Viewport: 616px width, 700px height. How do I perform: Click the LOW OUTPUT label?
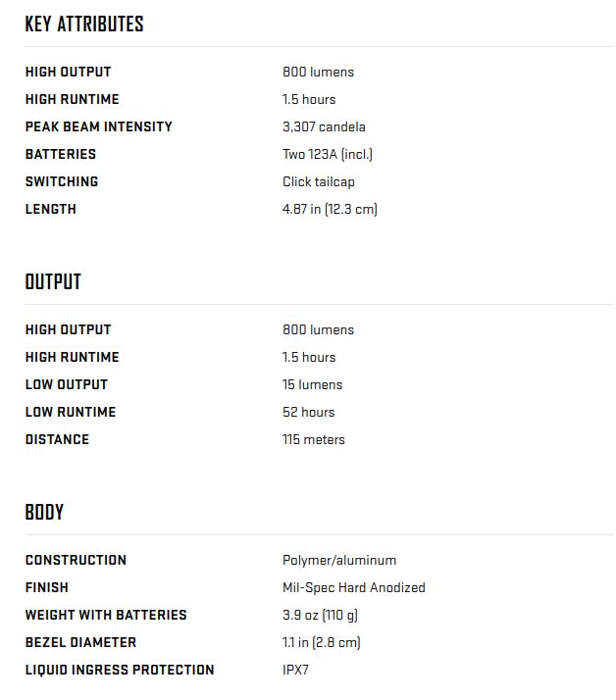pos(67,385)
